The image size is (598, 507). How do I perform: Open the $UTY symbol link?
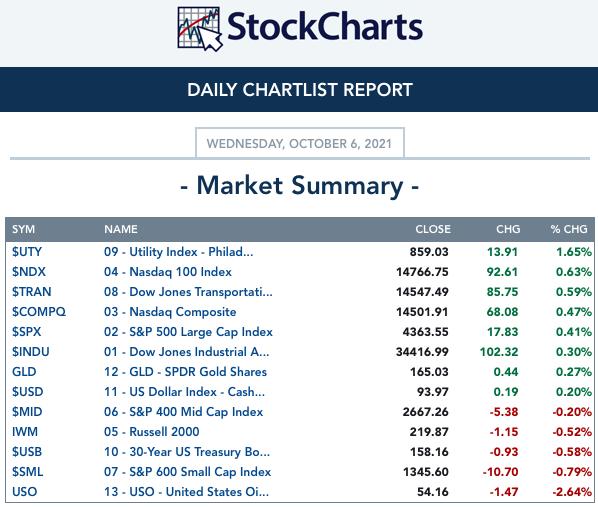pyautogui.click(x=27, y=252)
